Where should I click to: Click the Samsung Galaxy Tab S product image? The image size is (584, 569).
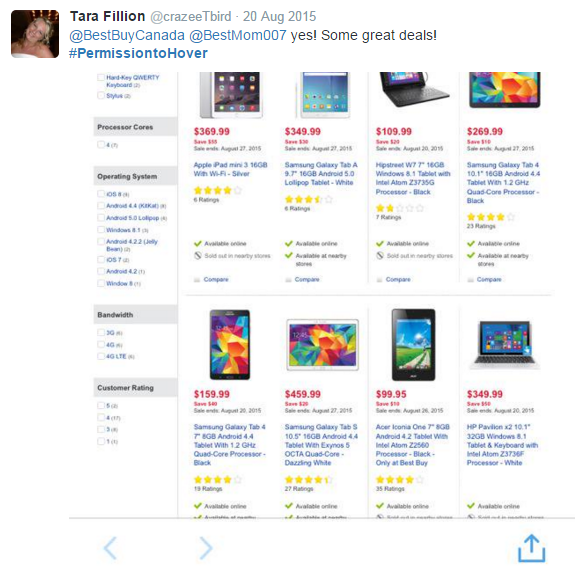pyautogui.click(x=323, y=345)
